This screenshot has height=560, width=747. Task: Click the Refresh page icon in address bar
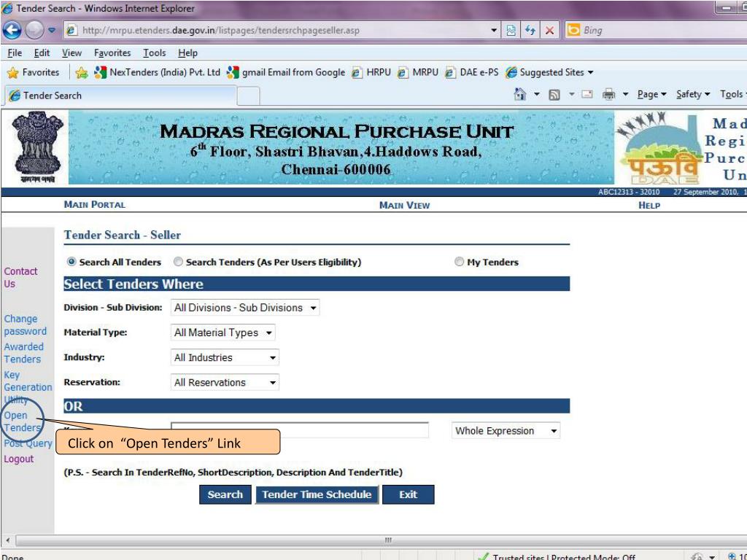pyautogui.click(x=530, y=31)
